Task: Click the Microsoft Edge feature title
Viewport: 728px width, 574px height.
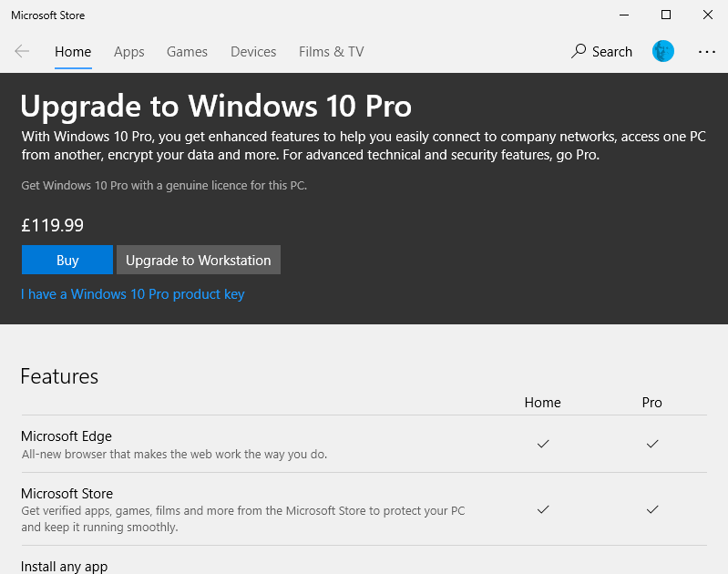Action: pos(67,436)
